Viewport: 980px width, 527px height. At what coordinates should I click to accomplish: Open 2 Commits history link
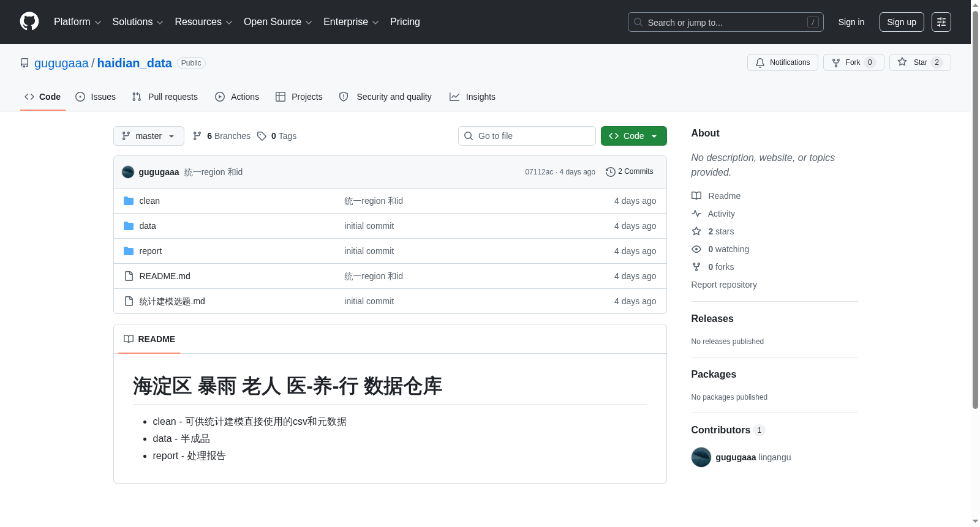(630, 172)
